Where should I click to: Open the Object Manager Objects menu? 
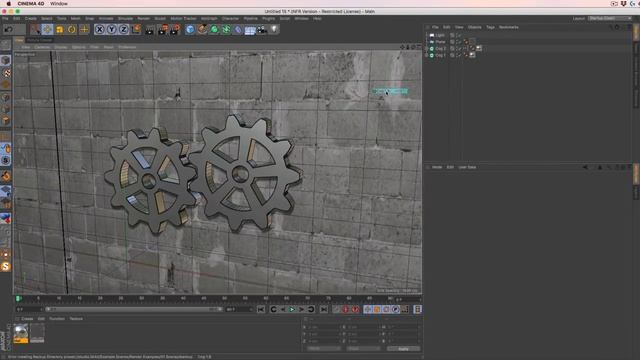pyautogui.click(x=474, y=27)
